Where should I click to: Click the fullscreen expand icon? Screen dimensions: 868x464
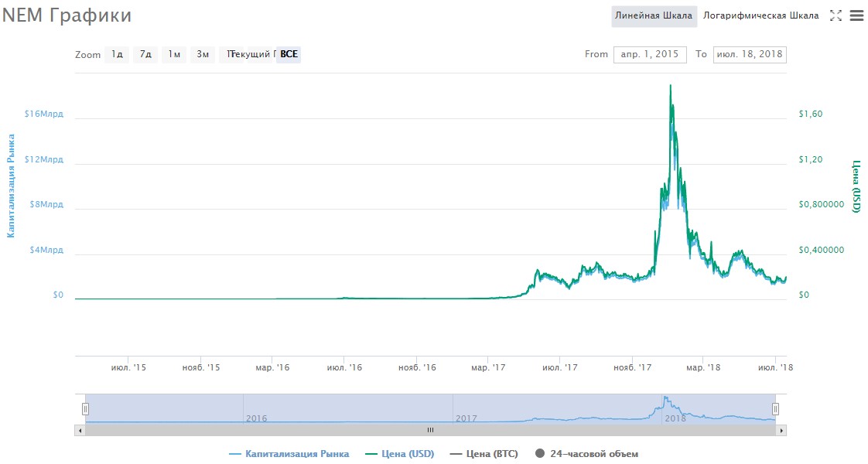(836, 15)
